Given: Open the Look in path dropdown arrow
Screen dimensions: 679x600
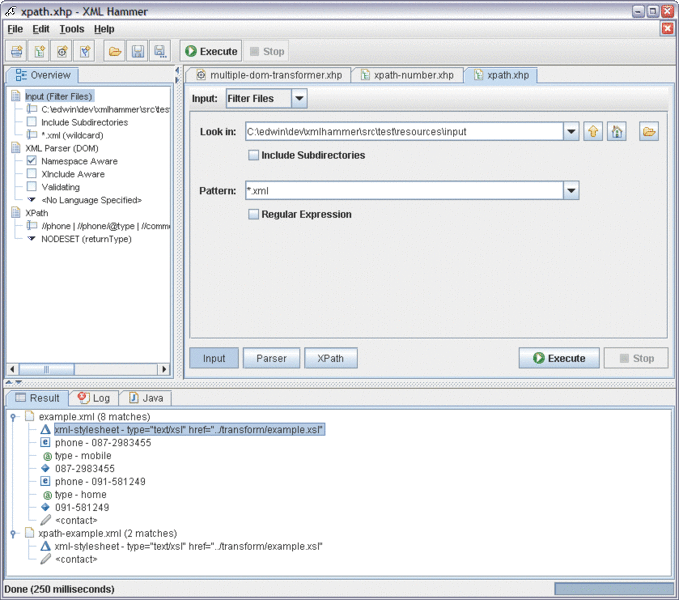Looking at the screenshot, I should tap(571, 131).
